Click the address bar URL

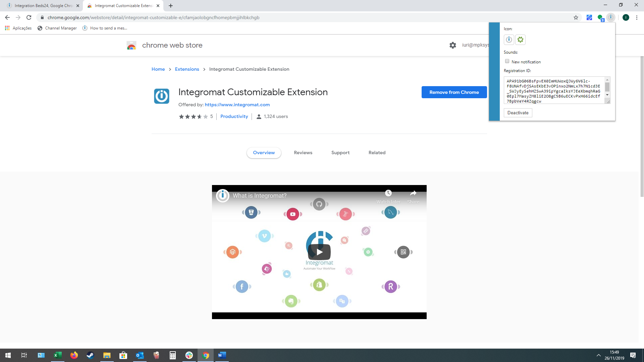[153, 17]
